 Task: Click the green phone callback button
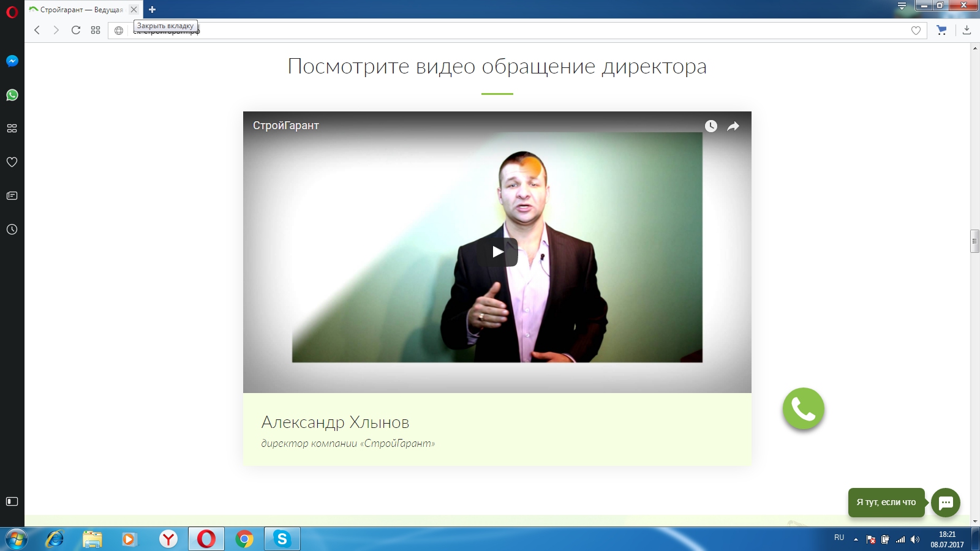tap(803, 408)
